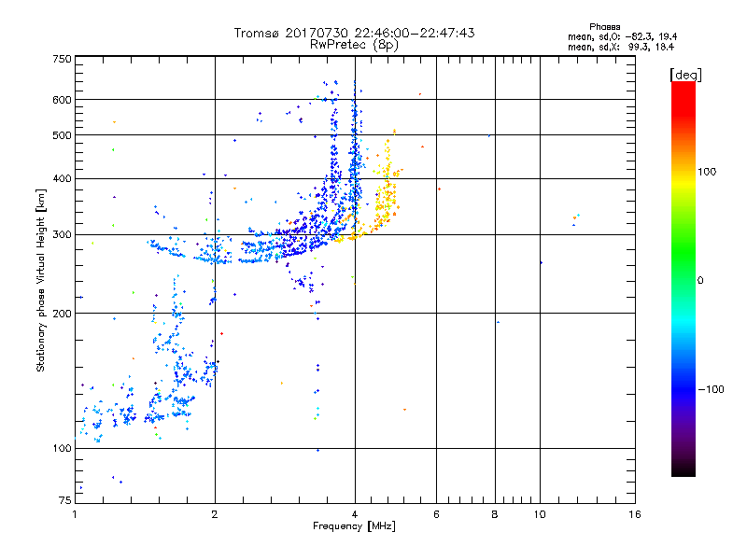Viewport: 747px width, 560px height.
Task: Click the y-axis tick label '750'
Action: click(x=63, y=59)
